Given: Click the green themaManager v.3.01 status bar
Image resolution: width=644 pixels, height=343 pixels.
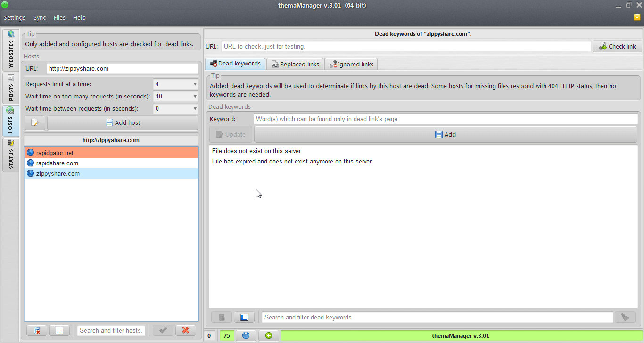Looking at the screenshot, I should pyautogui.click(x=461, y=335).
